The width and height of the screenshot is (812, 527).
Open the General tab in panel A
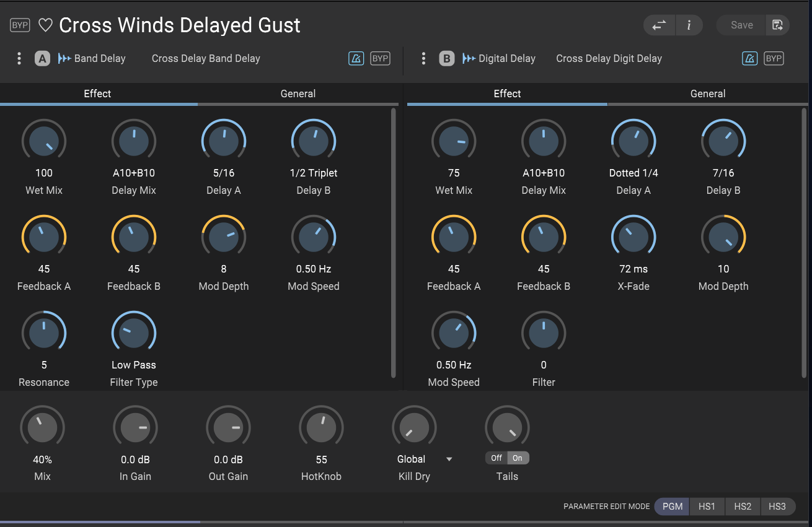298,94
